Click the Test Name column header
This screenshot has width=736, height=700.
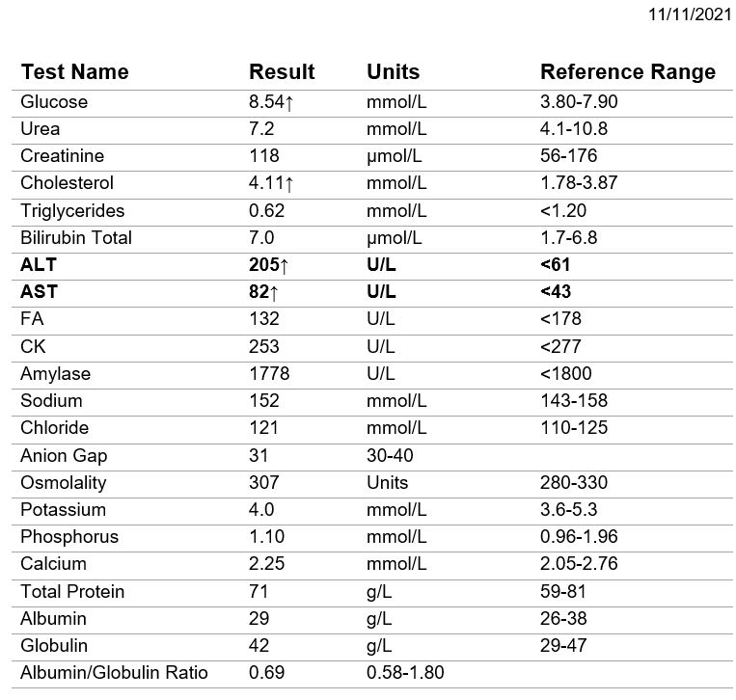coord(74,72)
